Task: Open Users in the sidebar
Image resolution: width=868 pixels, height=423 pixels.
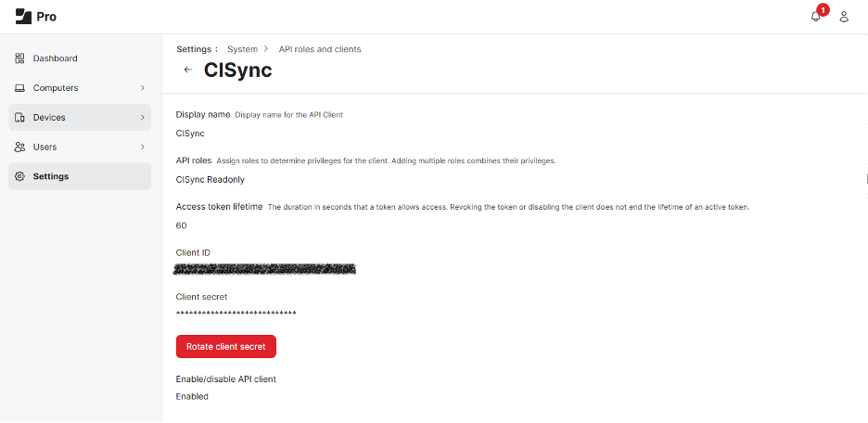Action: pyautogui.click(x=80, y=147)
